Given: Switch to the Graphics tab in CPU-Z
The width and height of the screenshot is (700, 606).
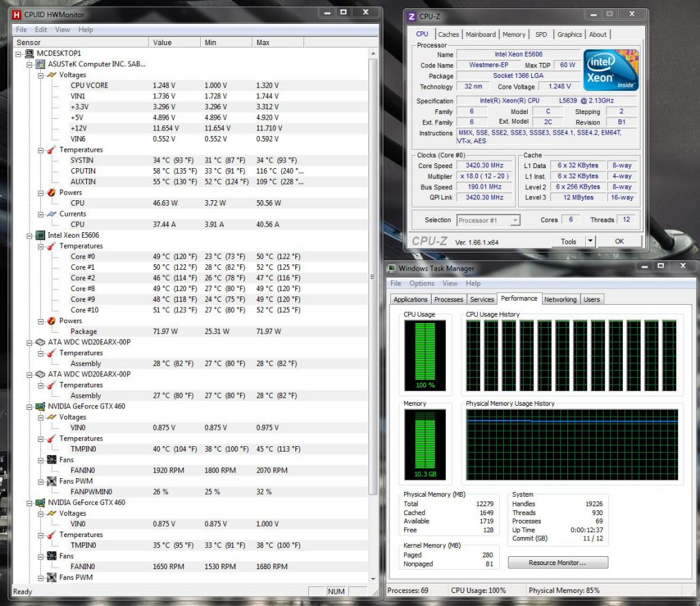Looking at the screenshot, I should [x=569, y=34].
